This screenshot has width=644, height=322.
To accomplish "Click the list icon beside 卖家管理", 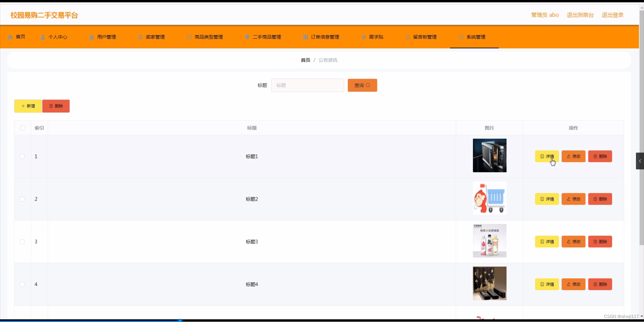I will pyautogui.click(x=140, y=37).
